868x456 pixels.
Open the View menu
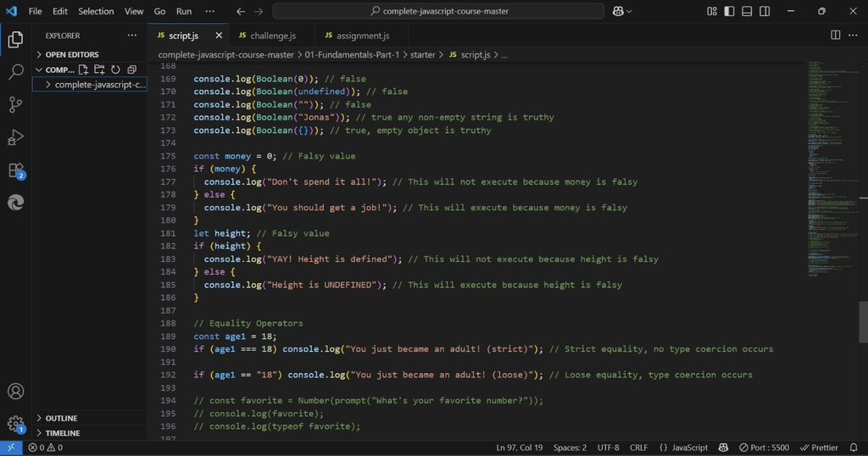point(133,11)
